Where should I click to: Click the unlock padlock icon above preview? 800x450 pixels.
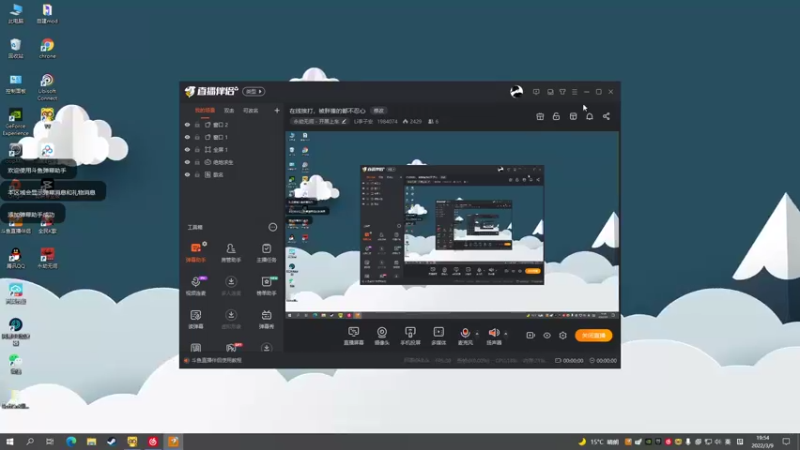[556, 116]
